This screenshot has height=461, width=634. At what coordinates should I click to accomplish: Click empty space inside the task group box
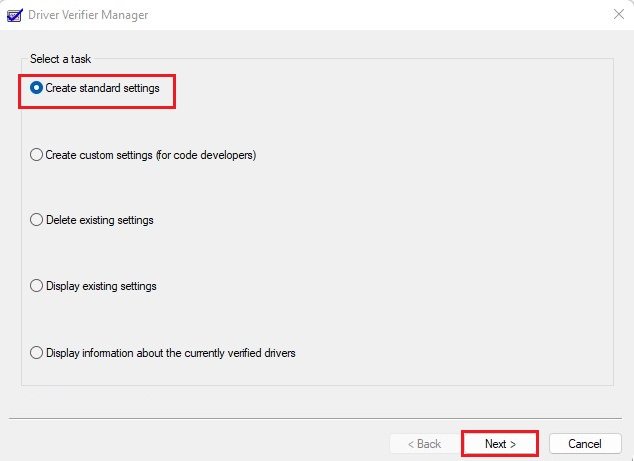click(445, 222)
